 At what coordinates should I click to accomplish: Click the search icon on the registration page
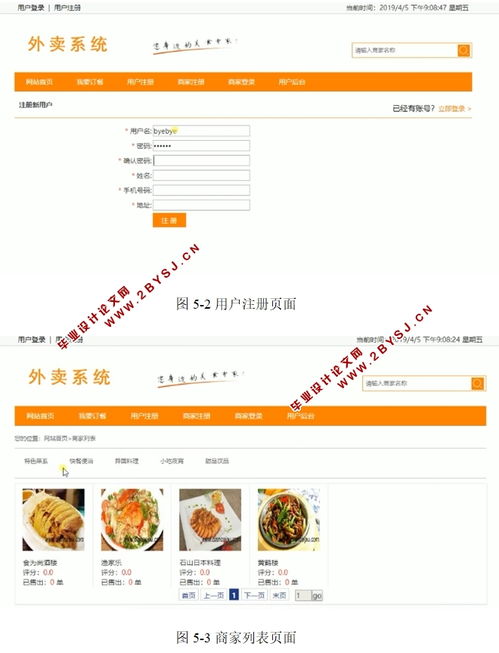click(x=464, y=50)
